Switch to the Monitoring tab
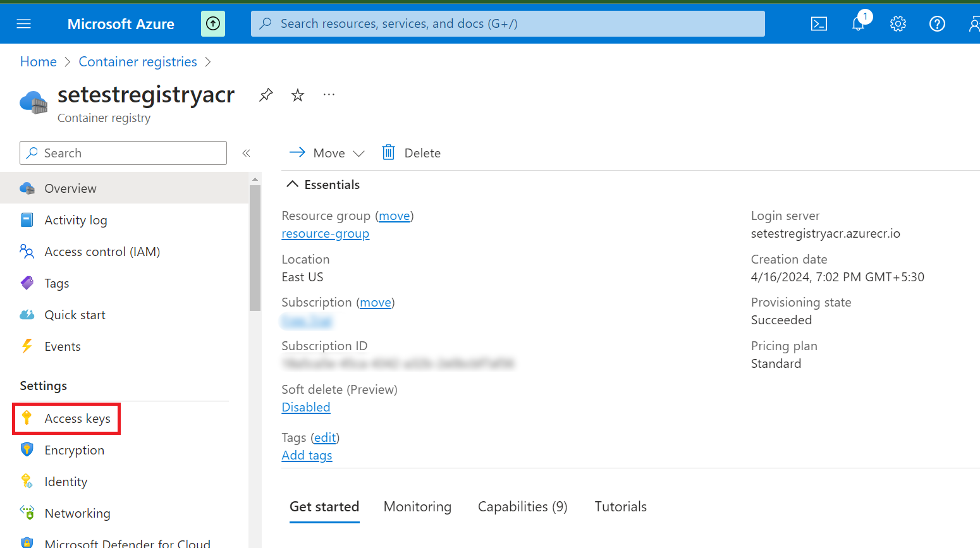 (417, 507)
